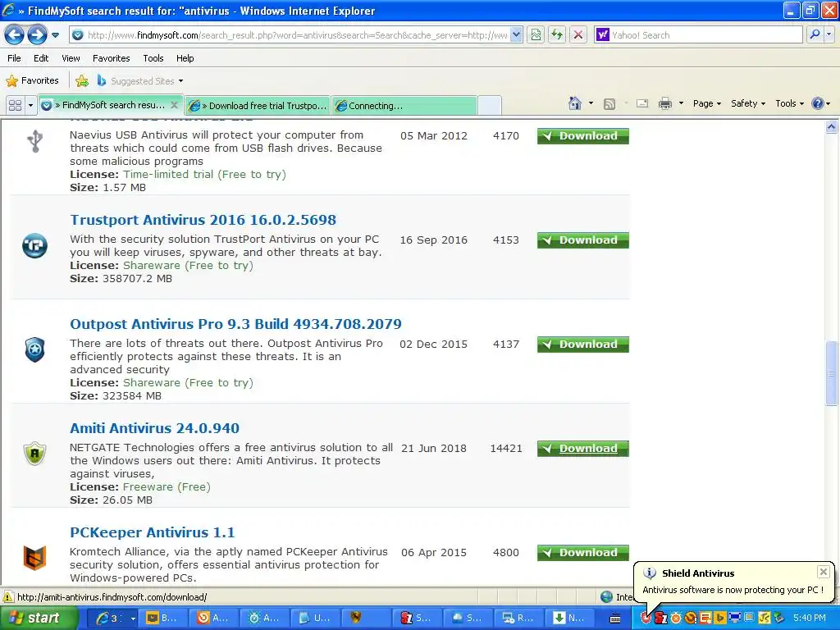Download Trustport Antivirus 2016
The width and height of the screenshot is (840, 630).
click(x=583, y=240)
